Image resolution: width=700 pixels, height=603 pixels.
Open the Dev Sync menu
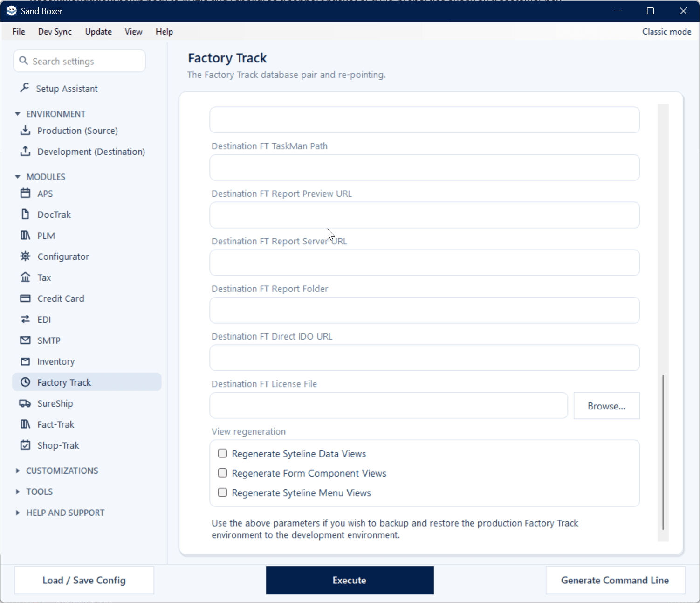pos(55,31)
